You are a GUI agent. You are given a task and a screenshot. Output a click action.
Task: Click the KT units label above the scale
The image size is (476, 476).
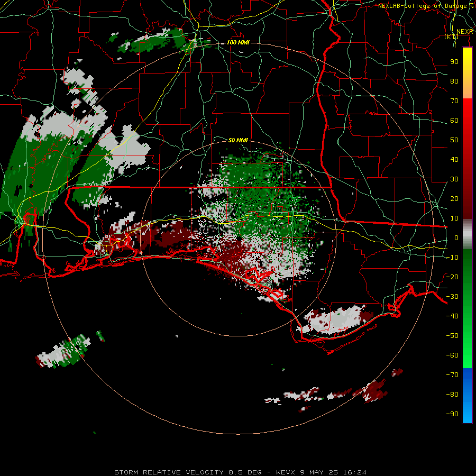click(x=452, y=37)
